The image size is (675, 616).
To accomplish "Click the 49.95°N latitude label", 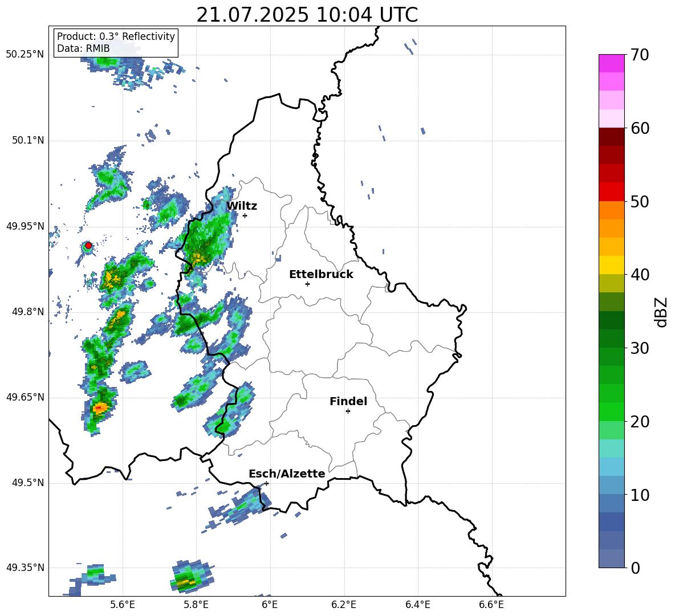I will pos(25,226).
